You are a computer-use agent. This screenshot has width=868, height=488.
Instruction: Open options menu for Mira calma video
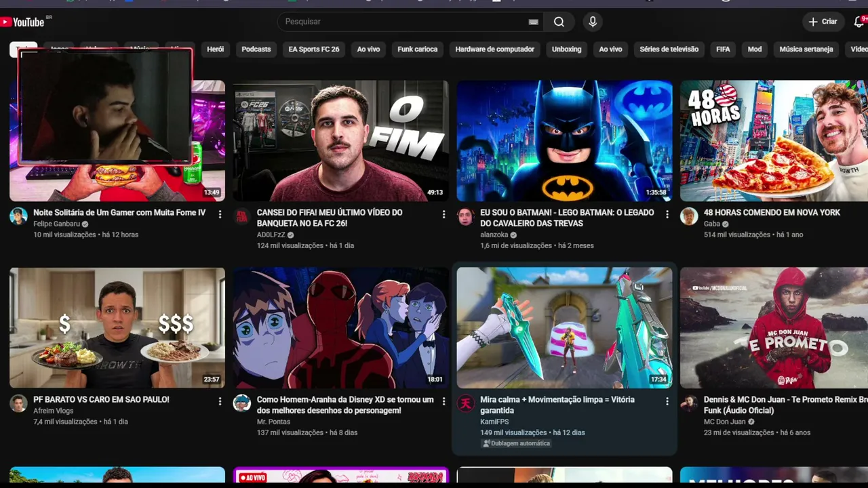[667, 401]
